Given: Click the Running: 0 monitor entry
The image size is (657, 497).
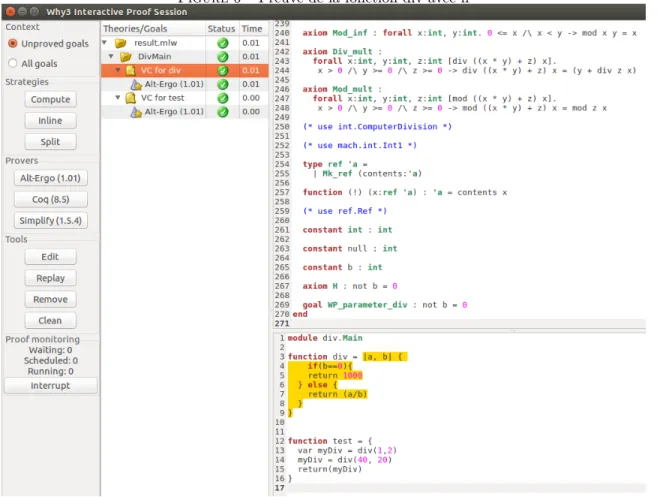Looking at the screenshot, I should pos(50,371).
